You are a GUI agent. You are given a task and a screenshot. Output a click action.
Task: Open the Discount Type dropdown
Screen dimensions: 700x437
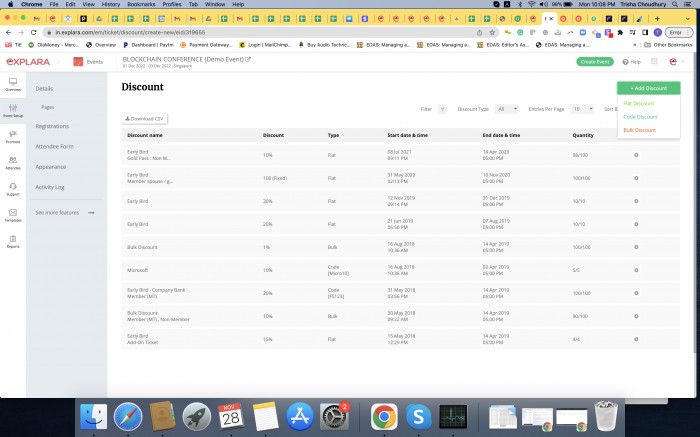click(x=506, y=109)
